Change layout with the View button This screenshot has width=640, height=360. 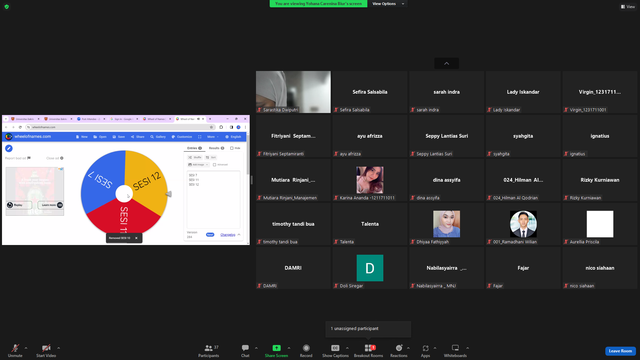click(x=628, y=7)
